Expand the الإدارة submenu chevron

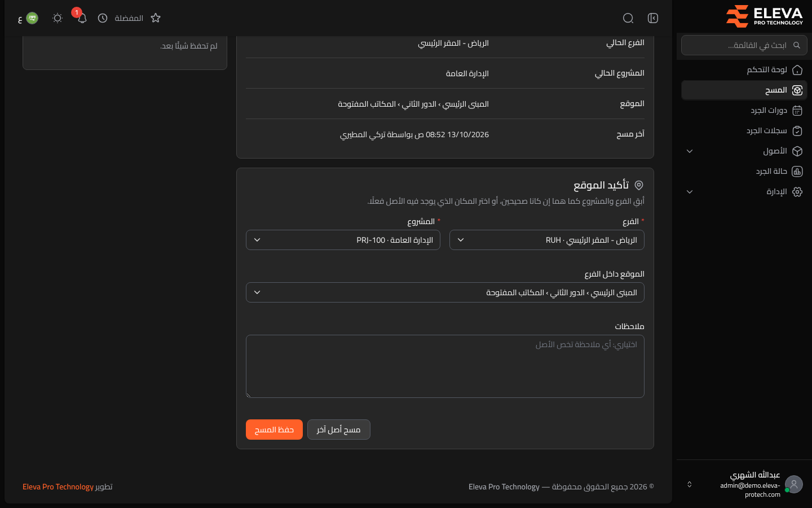690,192
